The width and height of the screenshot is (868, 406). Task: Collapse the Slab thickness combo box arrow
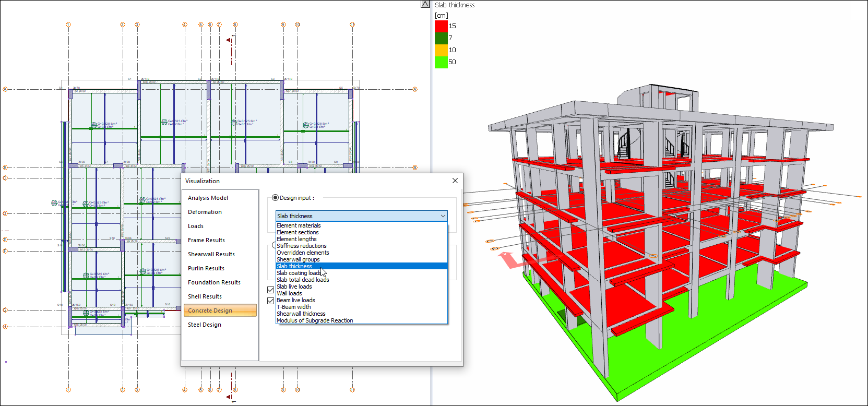[443, 216]
